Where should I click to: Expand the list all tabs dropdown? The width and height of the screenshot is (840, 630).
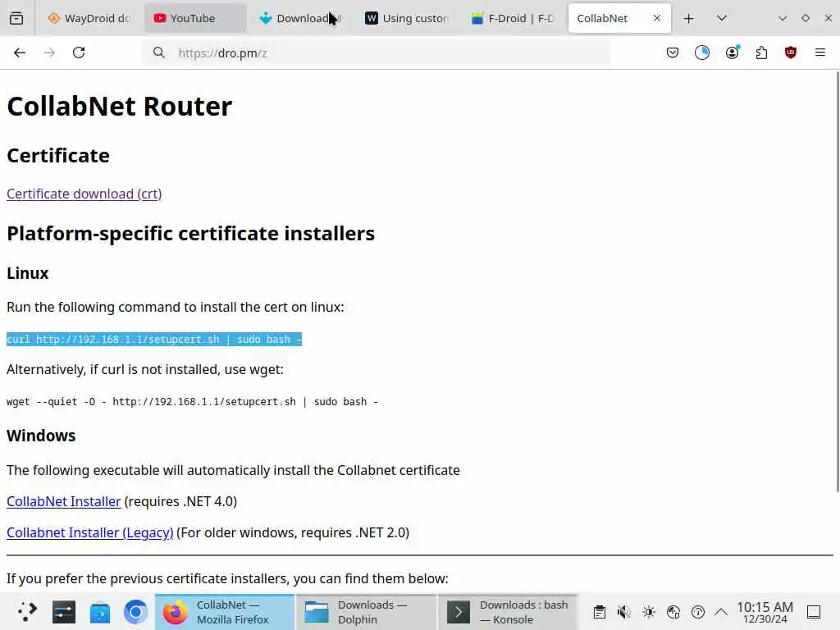(722, 18)
